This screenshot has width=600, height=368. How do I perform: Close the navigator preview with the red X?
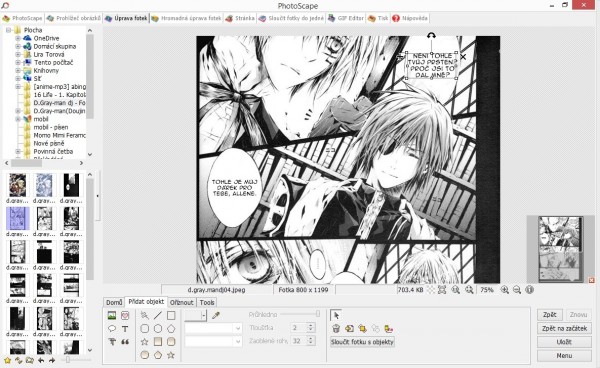pyautogui.click(x=591, y=280)
